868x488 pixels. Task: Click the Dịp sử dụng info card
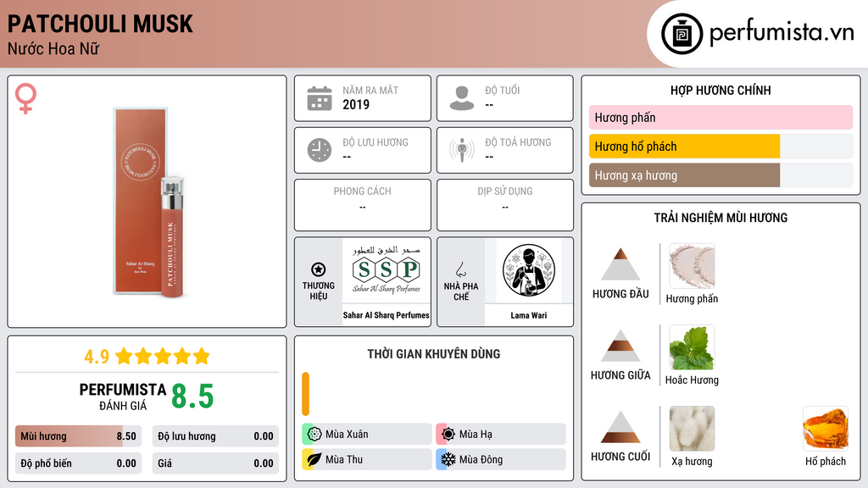(505, 205)
